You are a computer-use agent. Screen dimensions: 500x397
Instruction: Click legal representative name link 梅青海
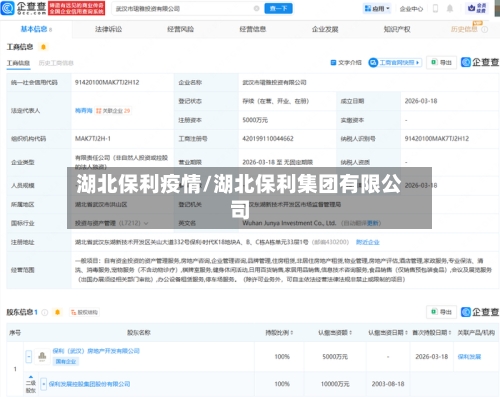pos(84,111)
